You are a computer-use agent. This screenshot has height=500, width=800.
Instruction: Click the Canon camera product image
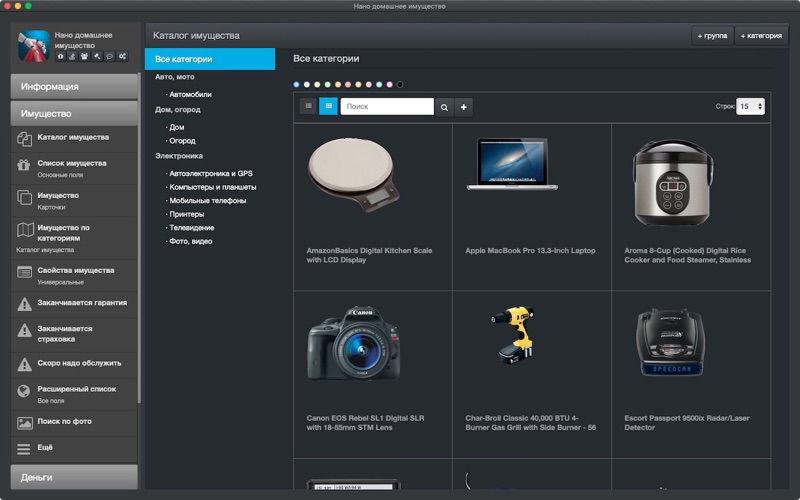coord(354,343)
